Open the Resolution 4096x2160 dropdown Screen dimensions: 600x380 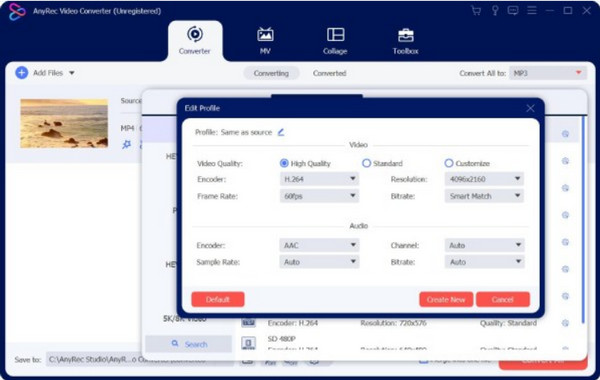click(x=484, y=179)
